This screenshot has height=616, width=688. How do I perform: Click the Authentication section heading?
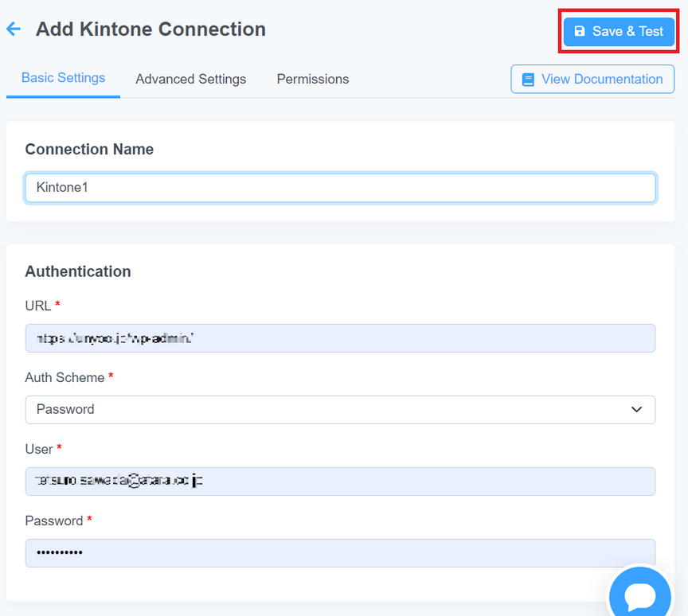point(78,271)
